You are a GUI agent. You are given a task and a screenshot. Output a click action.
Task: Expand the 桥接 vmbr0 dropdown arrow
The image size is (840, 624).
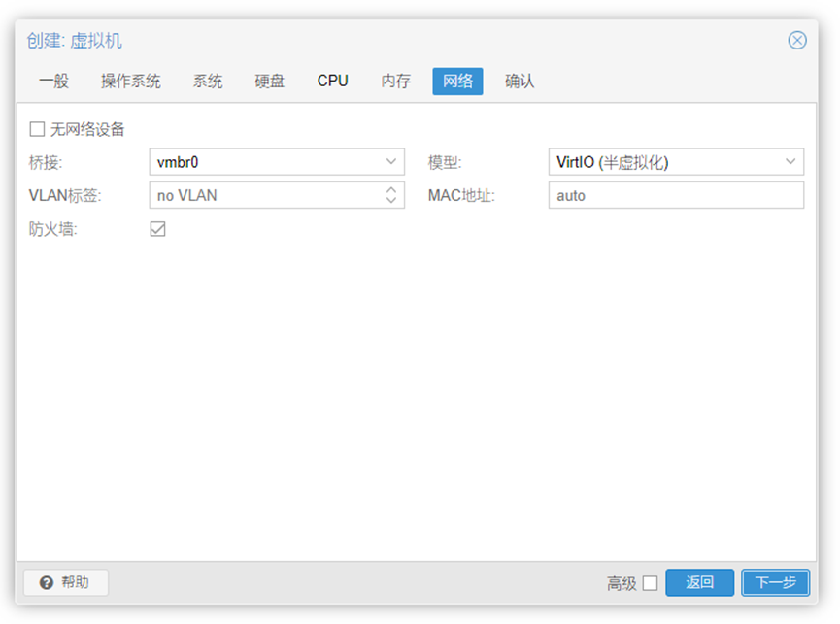point(391,162)
